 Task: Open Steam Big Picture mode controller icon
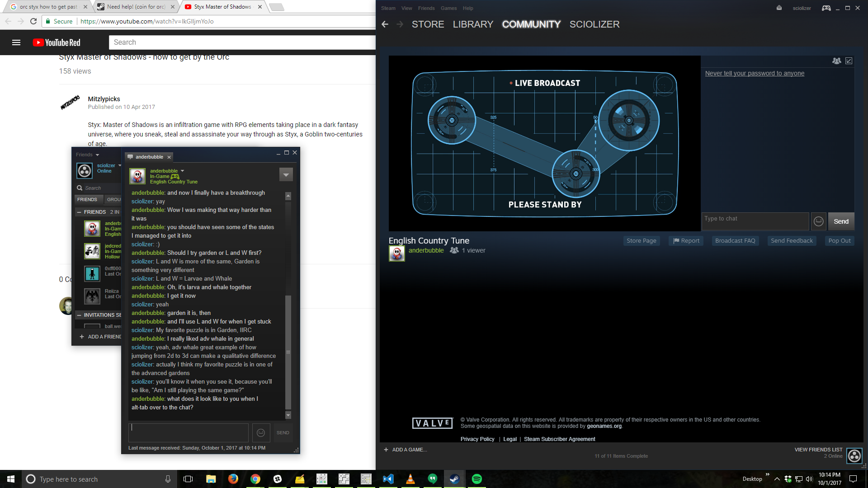tap(826, 8)
